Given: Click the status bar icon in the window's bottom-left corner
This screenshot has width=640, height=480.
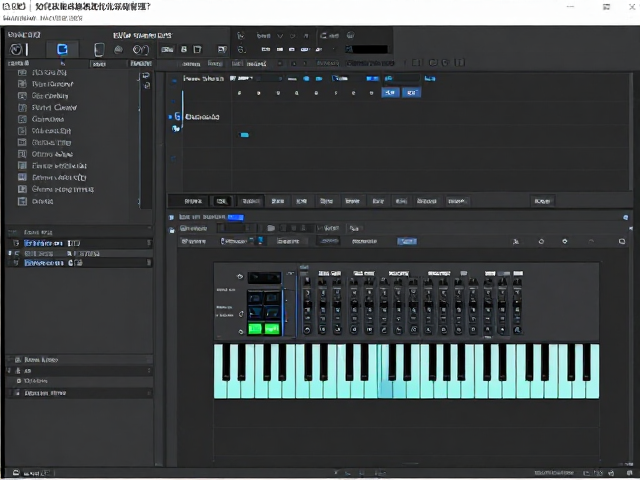Looking at the screenshot, I should (16, 473).
